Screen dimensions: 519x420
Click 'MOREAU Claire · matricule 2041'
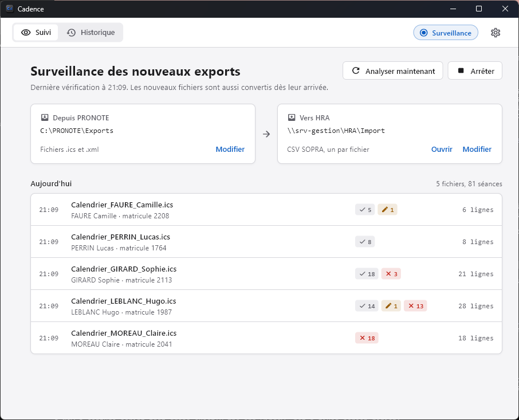coord(121,344)
